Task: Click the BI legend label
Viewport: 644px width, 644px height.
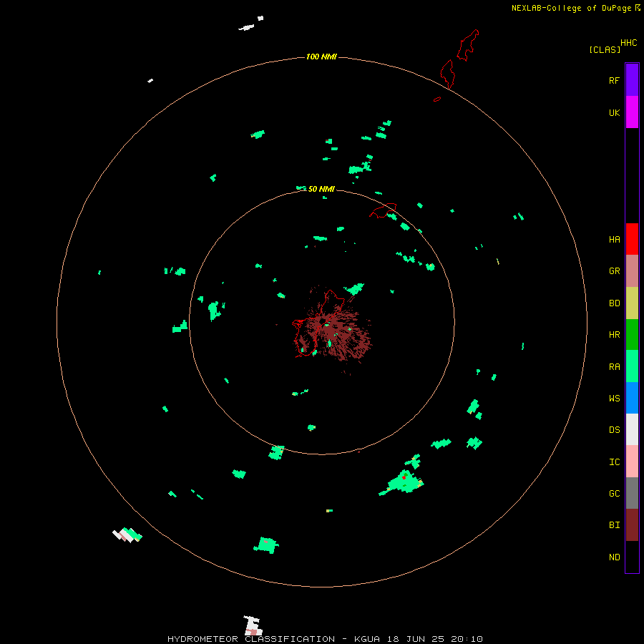Action: coord(614,525)
